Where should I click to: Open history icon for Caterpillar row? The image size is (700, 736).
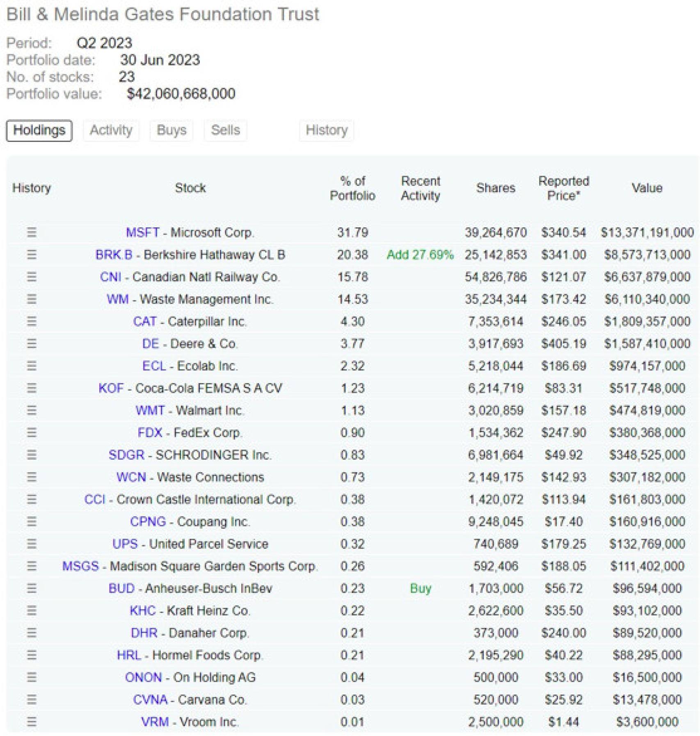point(32,321)
